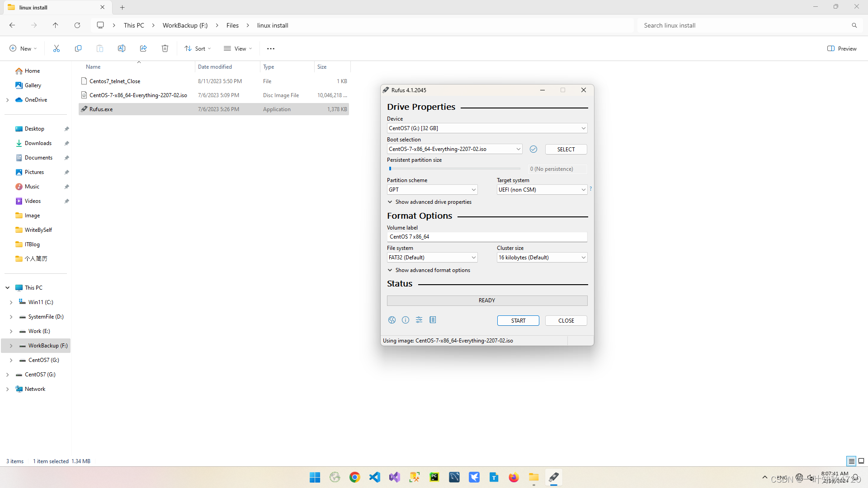Show the Rufus log icon
Viewport: 868px width, 488px height.
(x=433, y=320)
